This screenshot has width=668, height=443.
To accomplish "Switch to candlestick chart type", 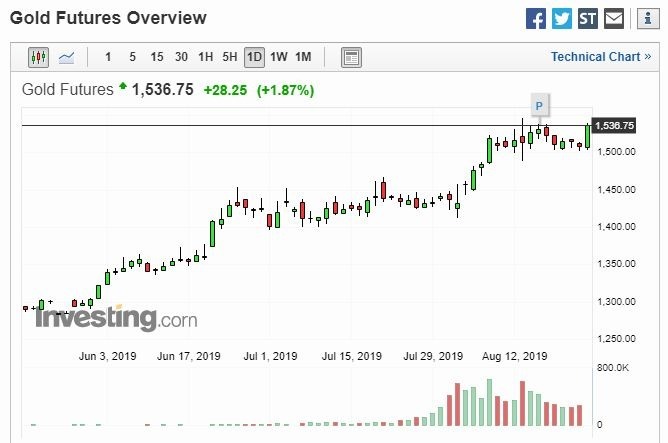I will (x=38, y=57).
